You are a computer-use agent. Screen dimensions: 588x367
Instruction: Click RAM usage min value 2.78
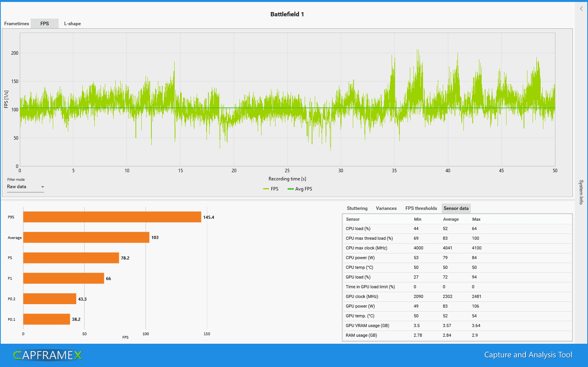pyautogui.click(x=418, y=336)
